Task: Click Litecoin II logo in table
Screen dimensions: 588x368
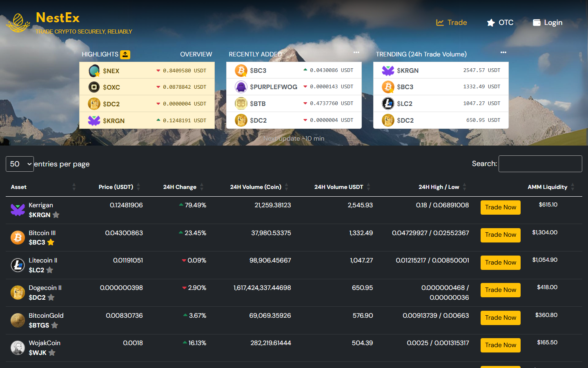Action: point(18,265)
